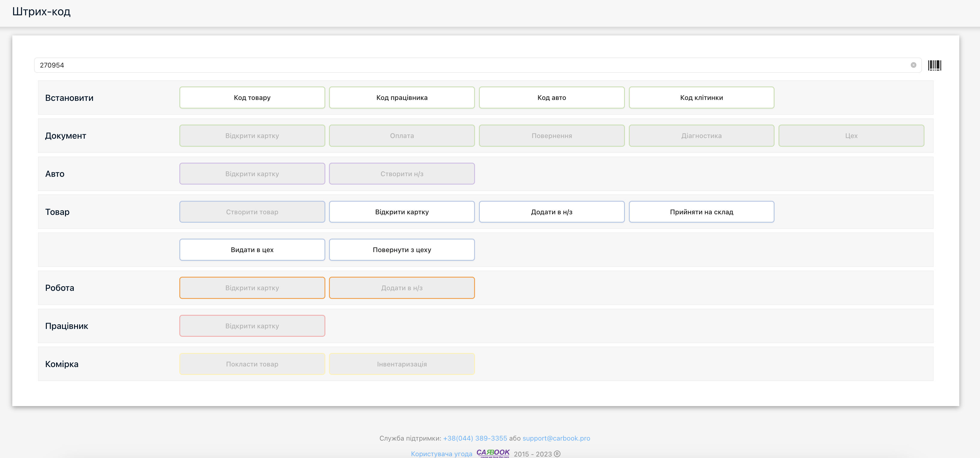Open product card in Товар row
Screen dimensions: 980x458
point(402,212)
